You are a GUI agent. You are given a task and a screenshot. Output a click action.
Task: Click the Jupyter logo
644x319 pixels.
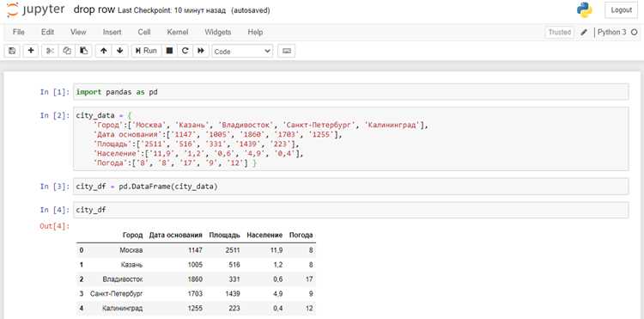click(35, 10)
